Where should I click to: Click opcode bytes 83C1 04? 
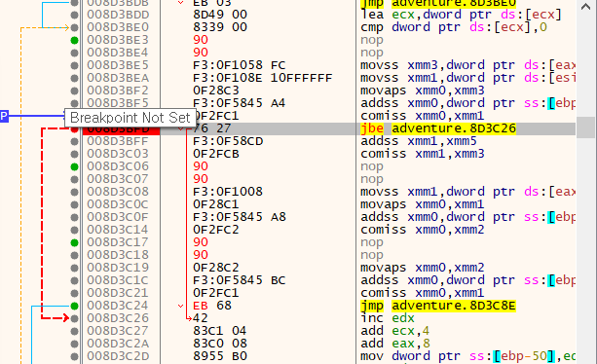pos(220,331)
